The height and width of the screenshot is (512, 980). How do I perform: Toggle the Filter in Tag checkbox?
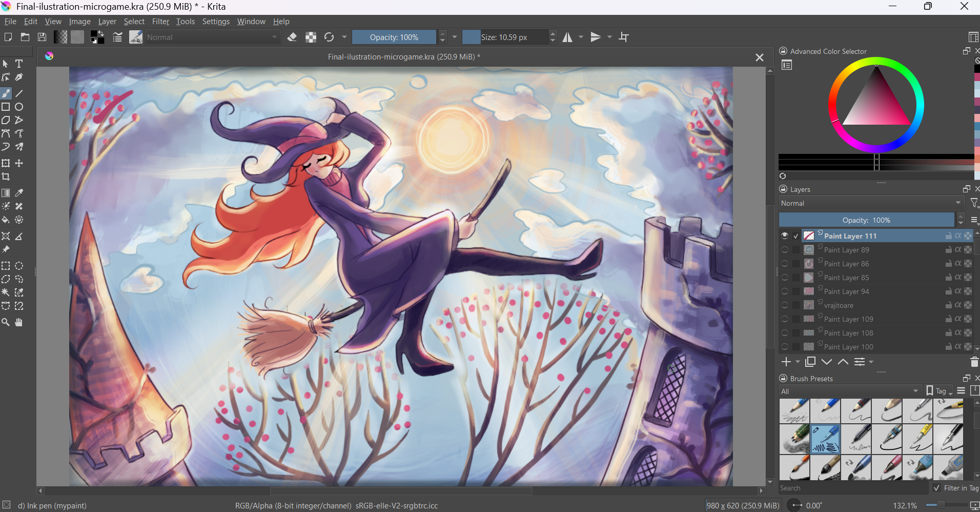point(937,488)
